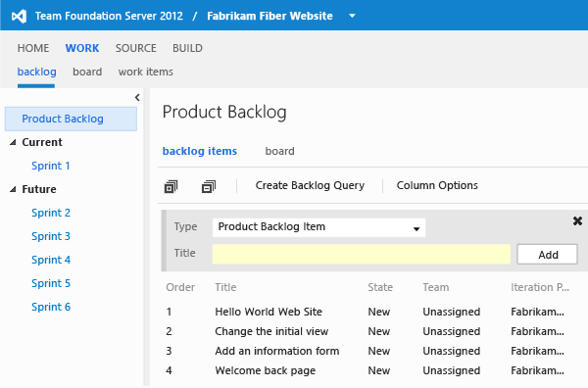Open Sprint 6 in the Future list
The height and width of the screenshot is (388, 588).
tap(51, 307)
